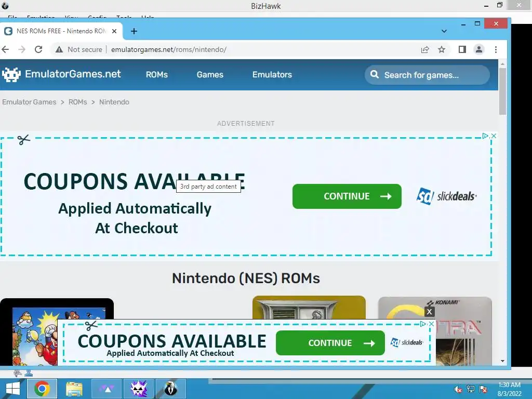The image size is (532, 399).
Task: Open the Chrome side panel icon
Action: (x=462, y=49)
